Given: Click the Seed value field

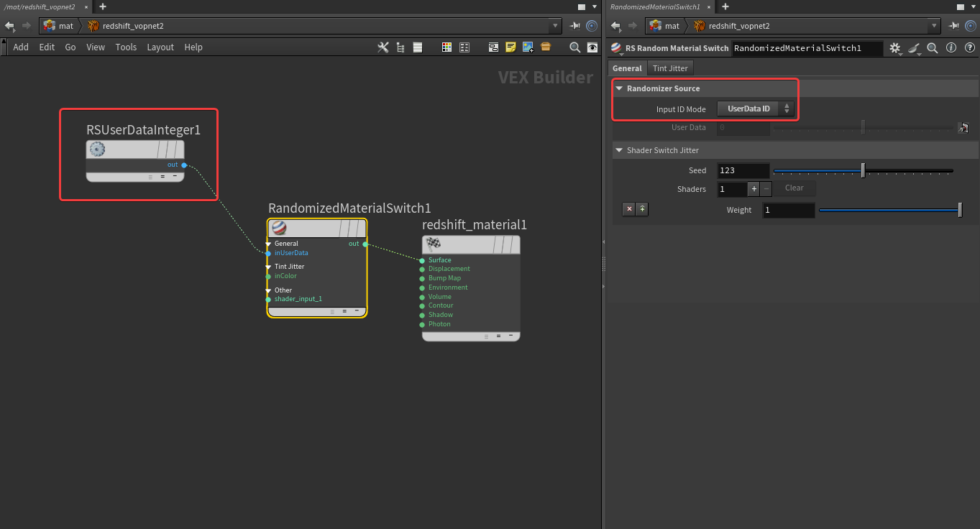Looking at the screenshot, I should [x=743, y=171].
